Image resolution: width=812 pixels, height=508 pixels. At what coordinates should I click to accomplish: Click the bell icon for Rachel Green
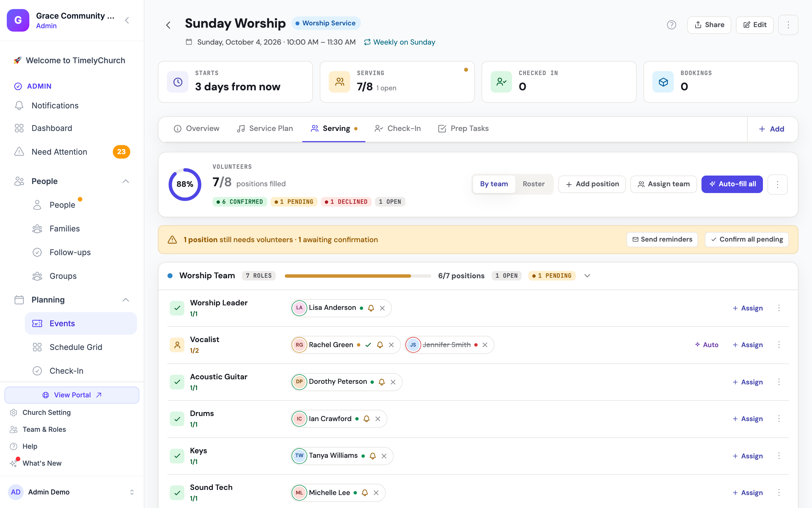[x=380, y=345]
